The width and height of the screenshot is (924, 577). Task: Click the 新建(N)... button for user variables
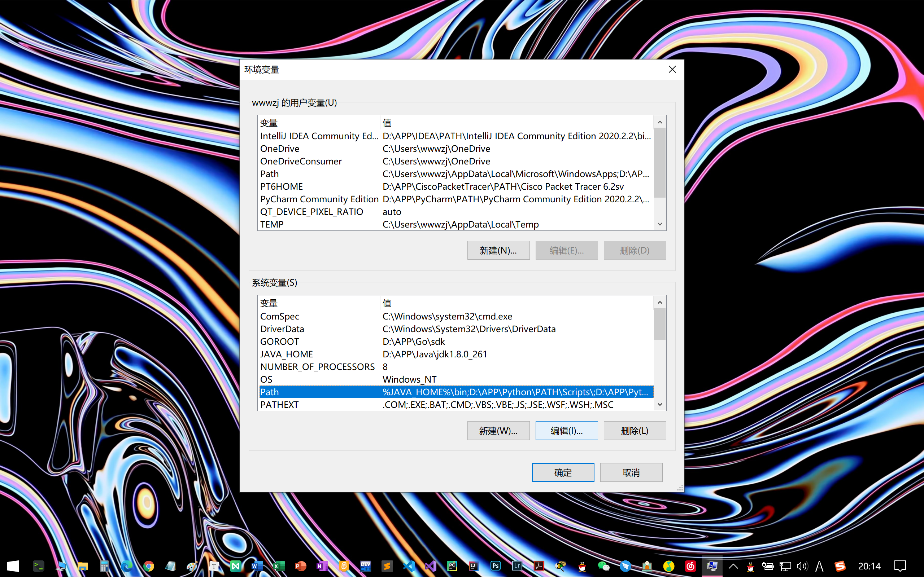point(498,250)
